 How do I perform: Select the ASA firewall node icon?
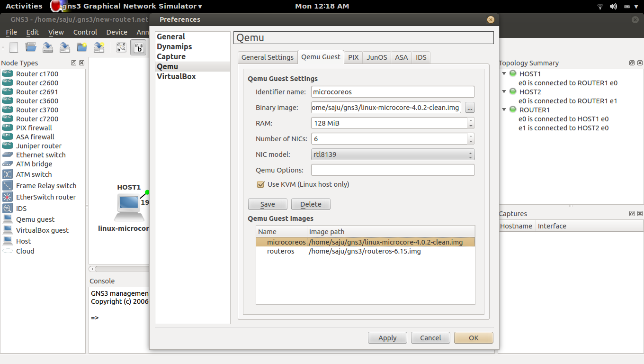click(x=8, y=137)
